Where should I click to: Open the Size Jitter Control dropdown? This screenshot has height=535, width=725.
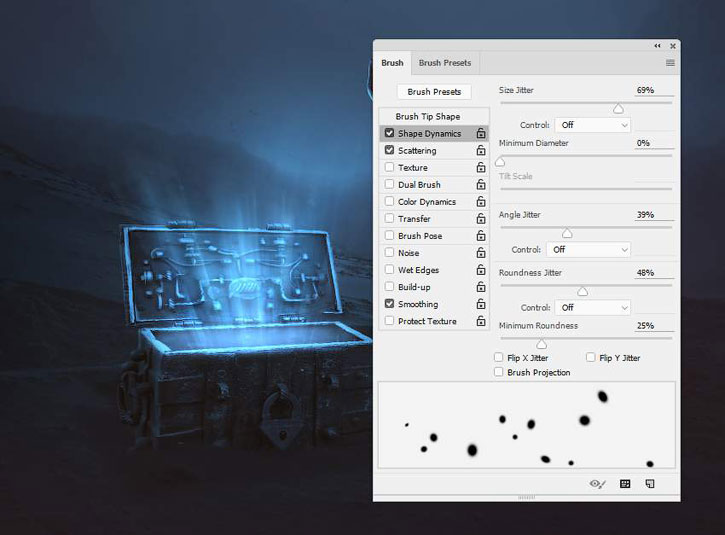tap(593, 125)
